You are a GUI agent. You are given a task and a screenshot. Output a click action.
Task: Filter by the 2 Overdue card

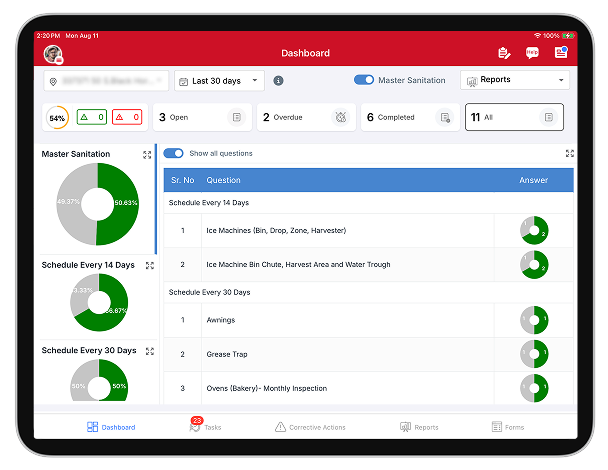(x=305, y=118)
